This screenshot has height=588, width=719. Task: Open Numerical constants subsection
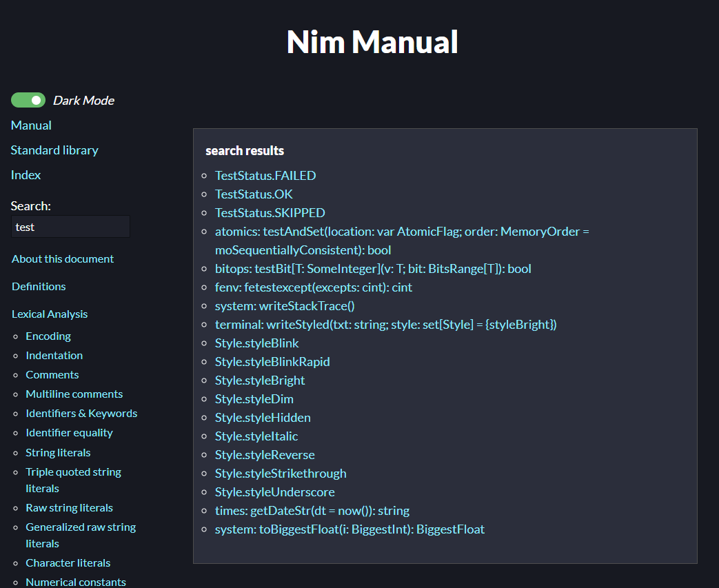click(76, 582)
